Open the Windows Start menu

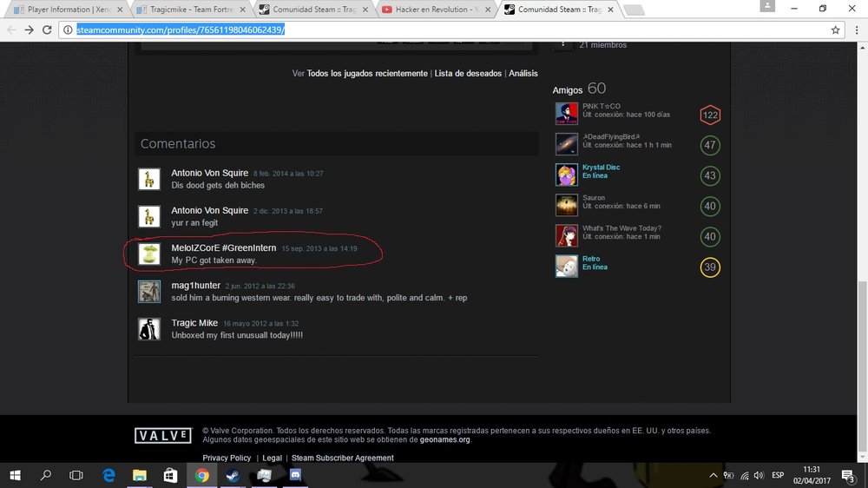coord(15,475)
